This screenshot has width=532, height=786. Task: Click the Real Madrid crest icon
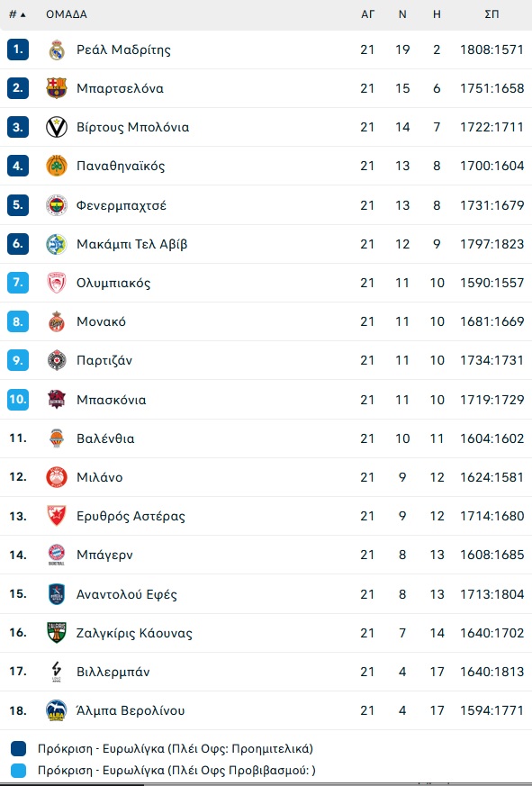(57, 50)
